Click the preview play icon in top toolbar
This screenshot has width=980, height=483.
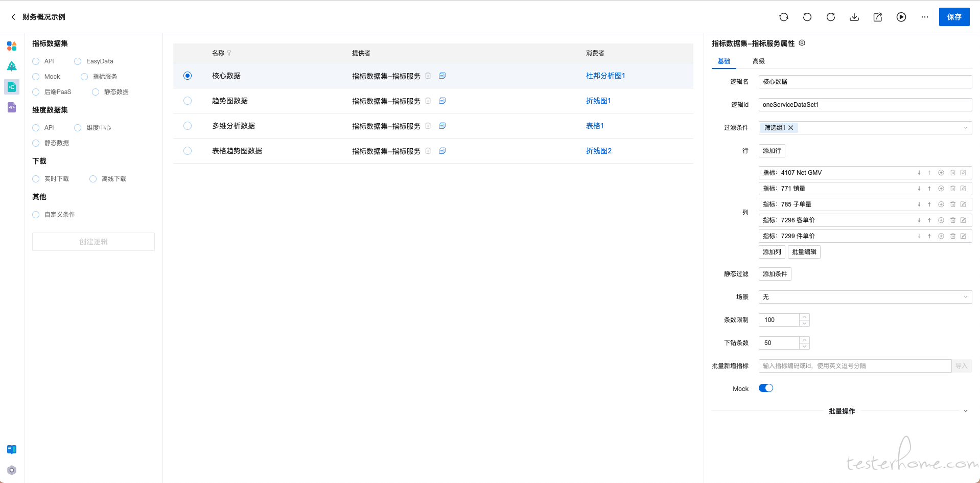[901, 17]
